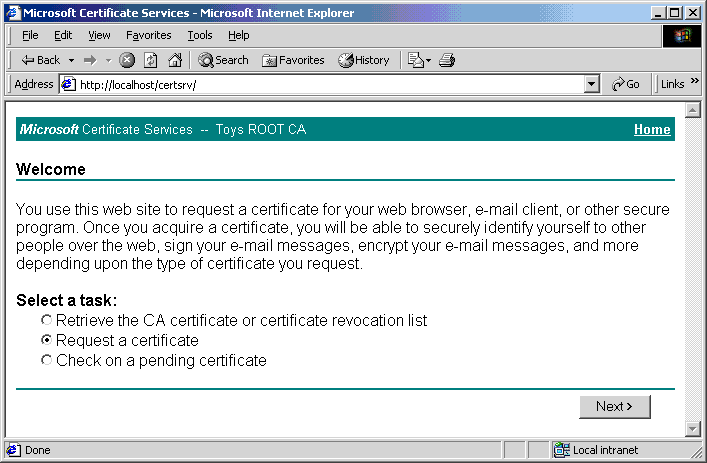The width and height of the screenshot is (707, 463).
Task: Refresh the page with the Refresh icon
Action: point(151,60)
